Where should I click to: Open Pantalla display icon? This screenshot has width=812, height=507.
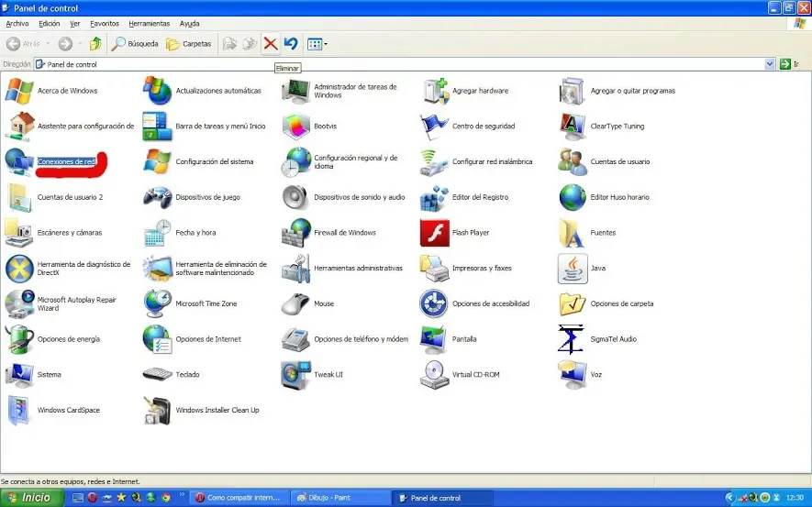tap(434, 339)
